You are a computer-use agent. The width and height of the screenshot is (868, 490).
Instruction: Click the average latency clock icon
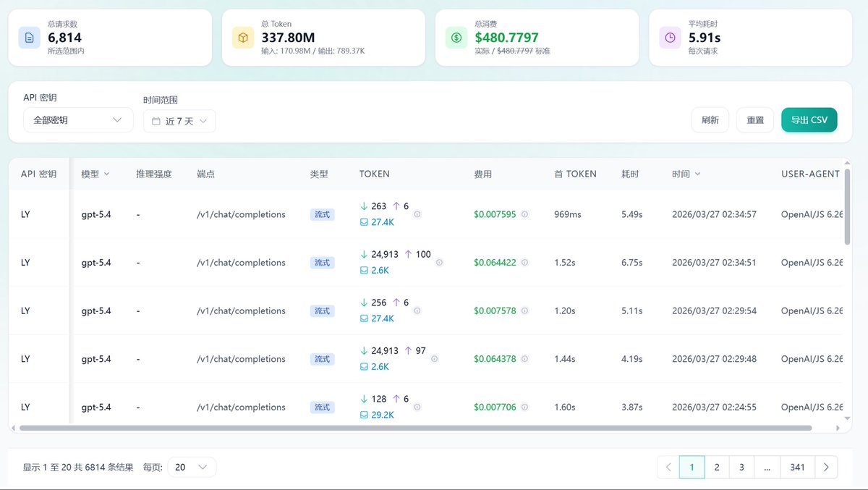click(670, 38)
